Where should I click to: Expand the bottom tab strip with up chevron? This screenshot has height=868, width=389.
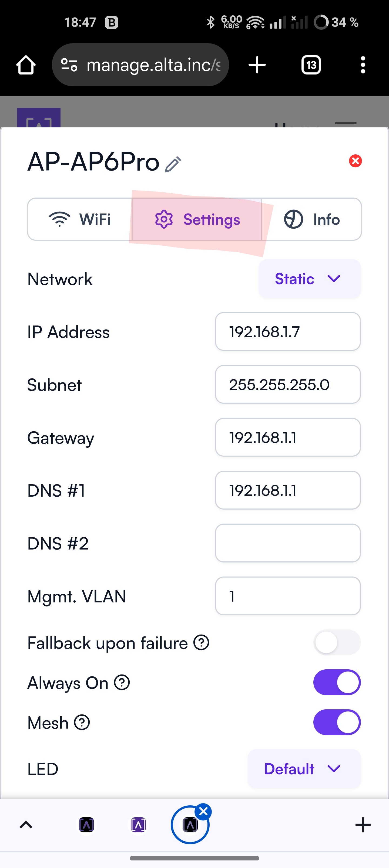point(26,825)
